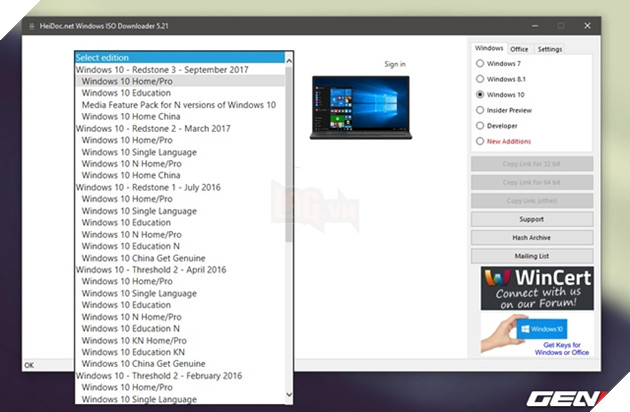This screenshot has height=412, width=630.
Task: Click Copy Link for 64 bit button
Action: click(x=532, y=182)
